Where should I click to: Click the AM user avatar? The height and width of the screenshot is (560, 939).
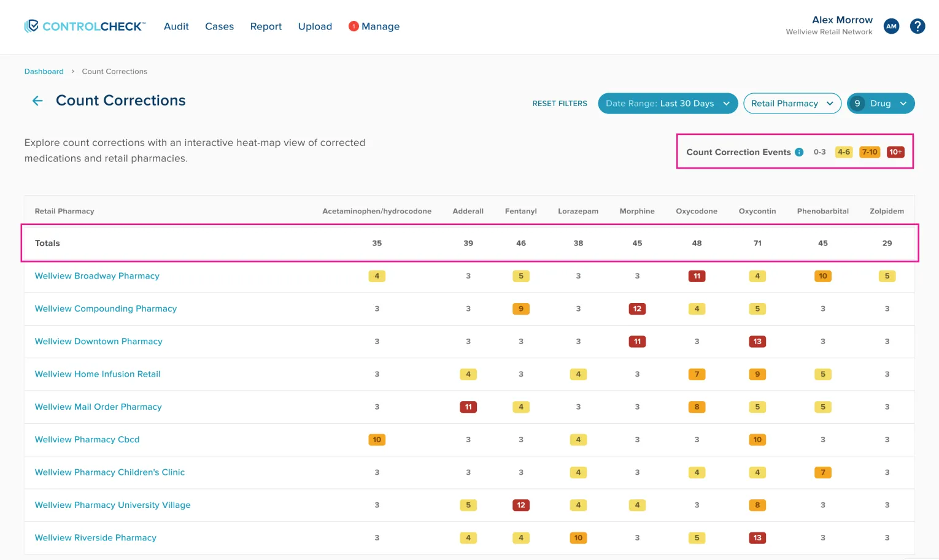coord(891,26)
